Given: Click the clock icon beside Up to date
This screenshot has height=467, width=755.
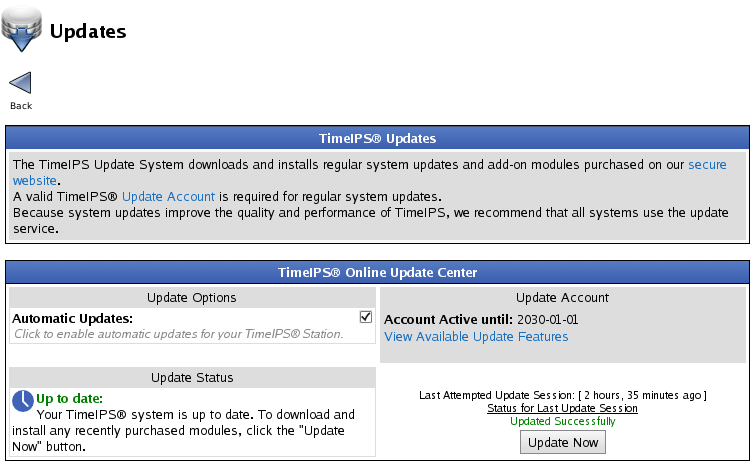Looking at the screenshot, I should tap(23, 401).
